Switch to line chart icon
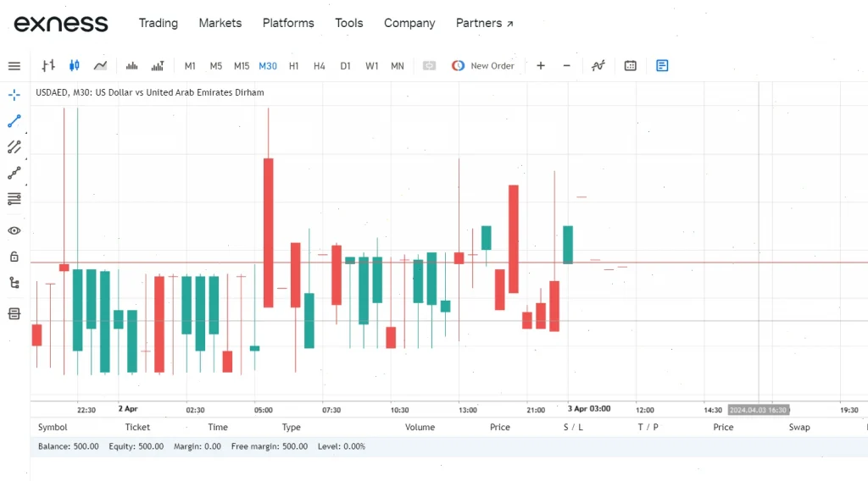This screenshot has width=868, height=481. click(x=100, y=66)
